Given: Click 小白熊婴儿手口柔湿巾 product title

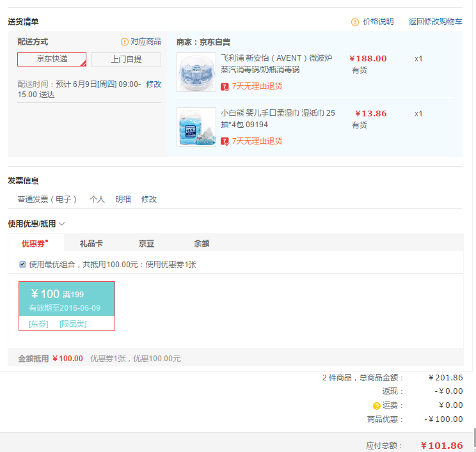Looking at the screenshot, I should coord(278,119).
